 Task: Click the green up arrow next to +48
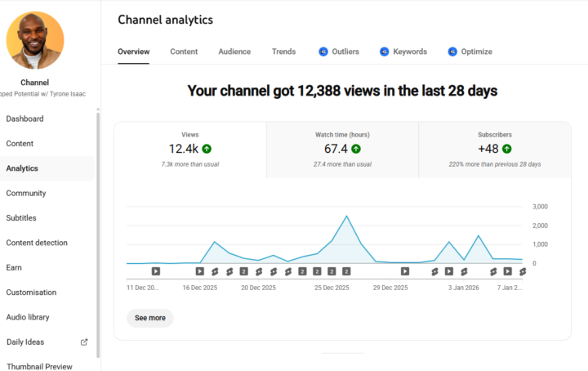point(506,149)
